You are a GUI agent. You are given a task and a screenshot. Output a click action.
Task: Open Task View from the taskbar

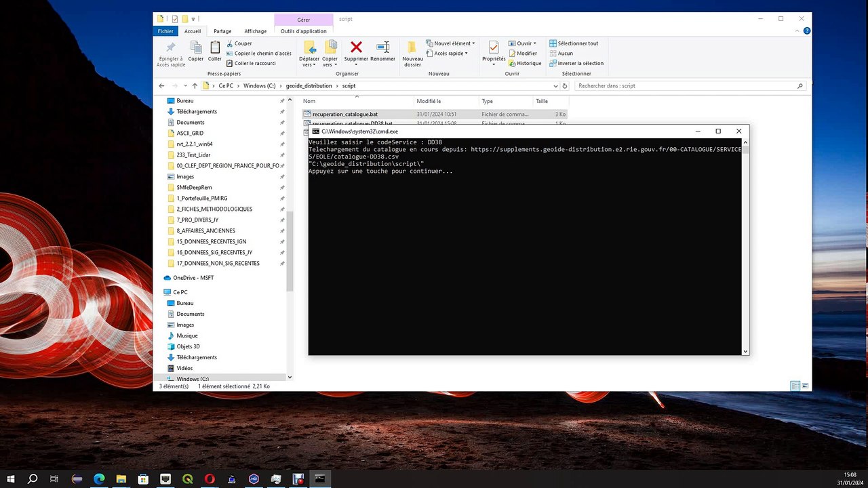pos(54,479)
